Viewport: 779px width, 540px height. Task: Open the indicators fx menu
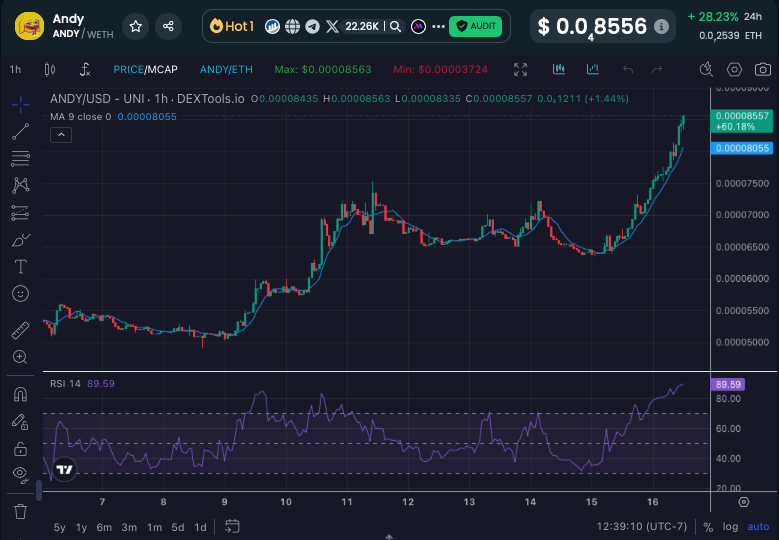pyautogui.click(x=85, y=70)
